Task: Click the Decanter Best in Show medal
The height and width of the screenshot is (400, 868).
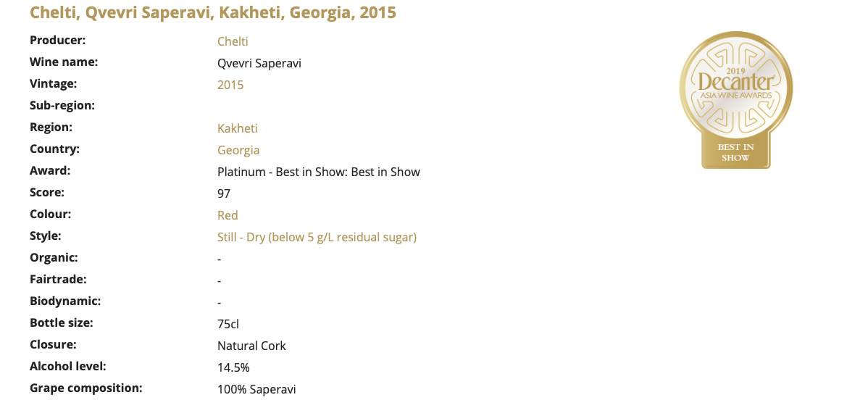Action: click(735, 100)
